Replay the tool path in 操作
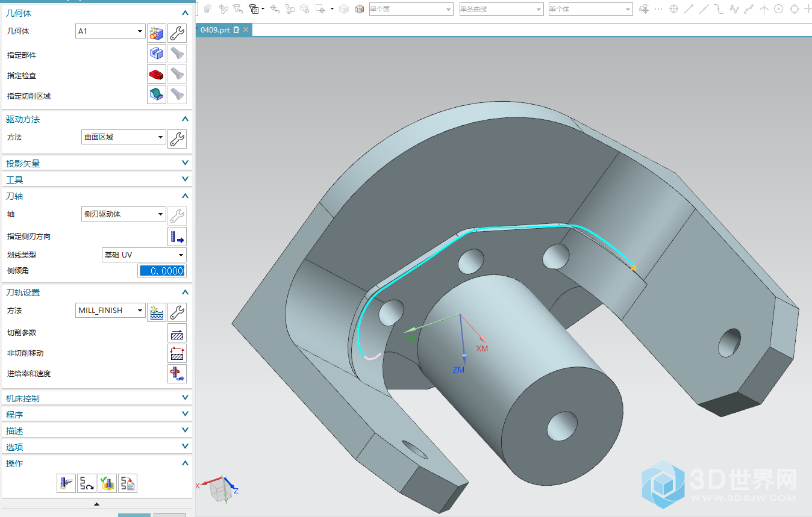Screen dimensions: 812x517 tap(87, 483)
